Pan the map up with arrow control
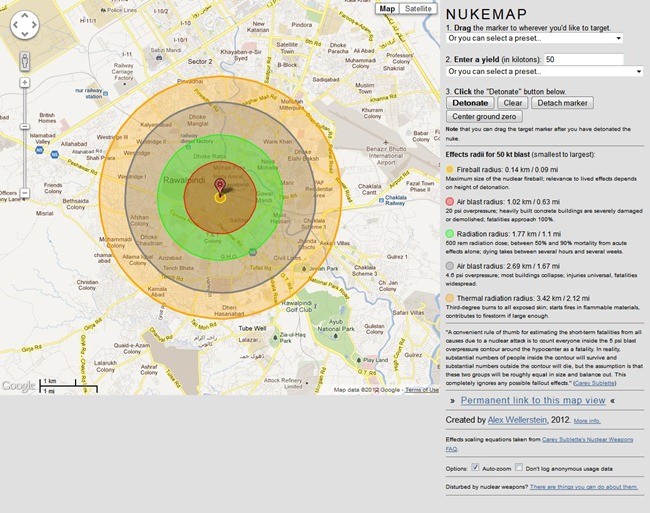This screenshot has height=513, width=650. [27, 16]
